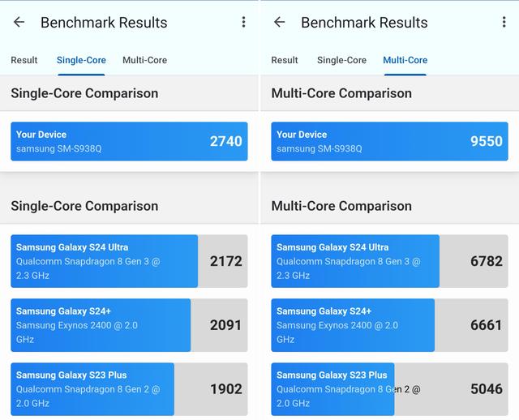Open Multi-Core tab in left panel

144,60
